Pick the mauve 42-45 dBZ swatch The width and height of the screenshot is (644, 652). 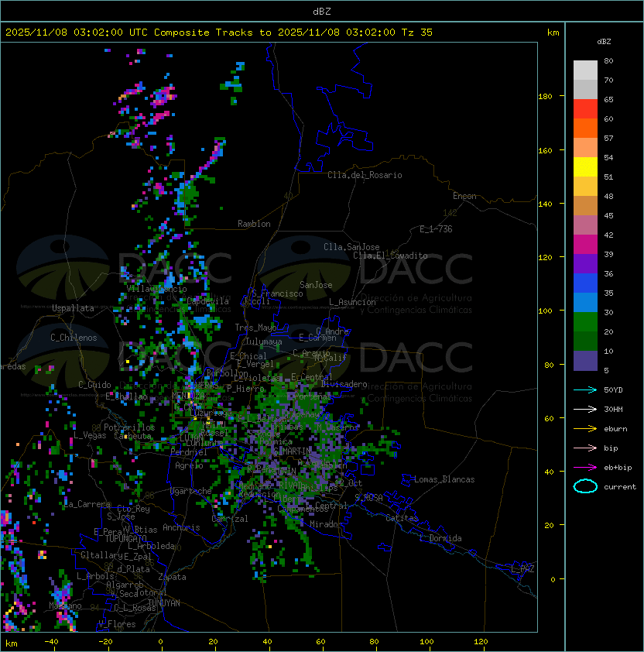click(585, 225)
